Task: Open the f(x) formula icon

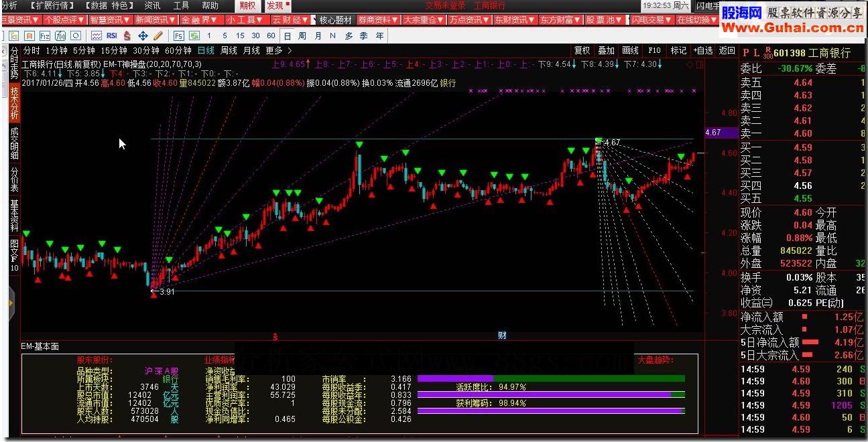Action: [x=60, y=35]
